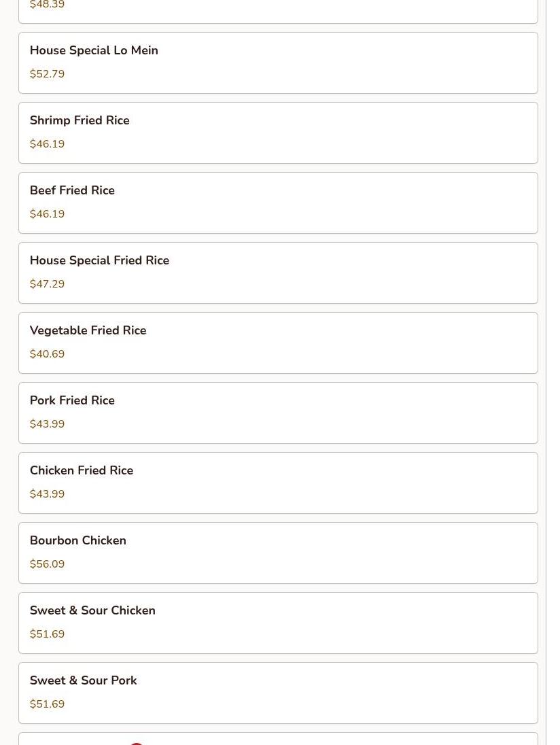
Task: Click the $40.69 Vegetable Fried Rice price
Action: [x=47, y=354]
